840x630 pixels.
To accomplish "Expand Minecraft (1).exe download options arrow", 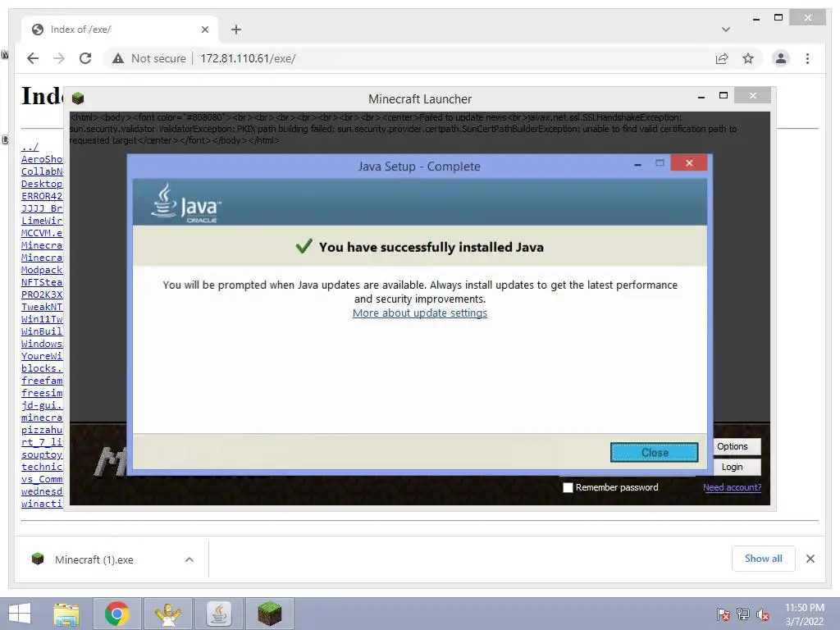I will pyautogui.click(x=189, y=559).
